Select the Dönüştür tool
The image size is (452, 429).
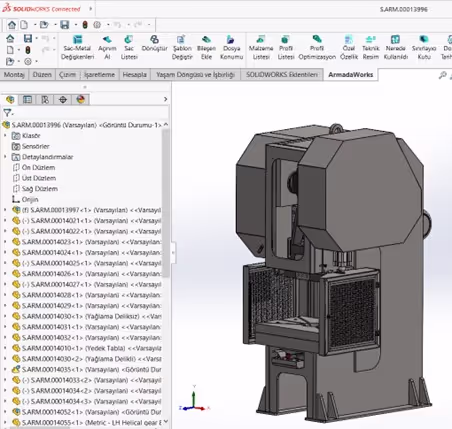[x=154, y=44]
